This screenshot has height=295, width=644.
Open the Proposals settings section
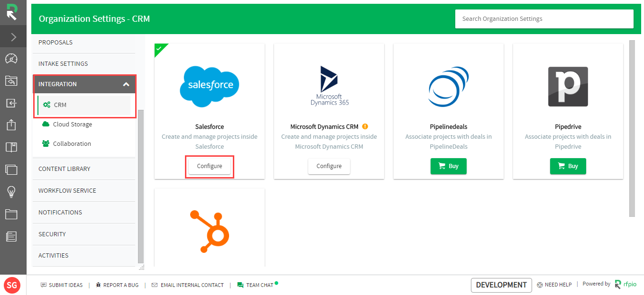[84, 42]
